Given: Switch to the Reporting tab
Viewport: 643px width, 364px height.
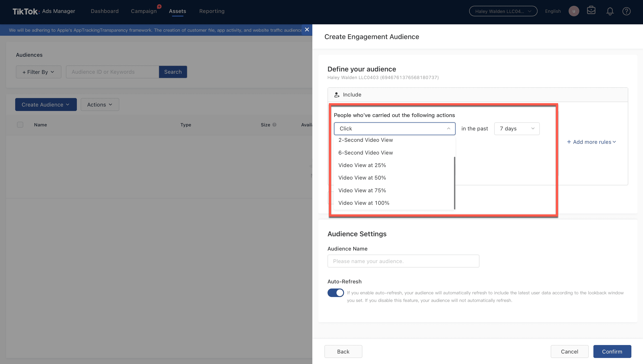Looking at the screenshot, I should coord(212,11).
